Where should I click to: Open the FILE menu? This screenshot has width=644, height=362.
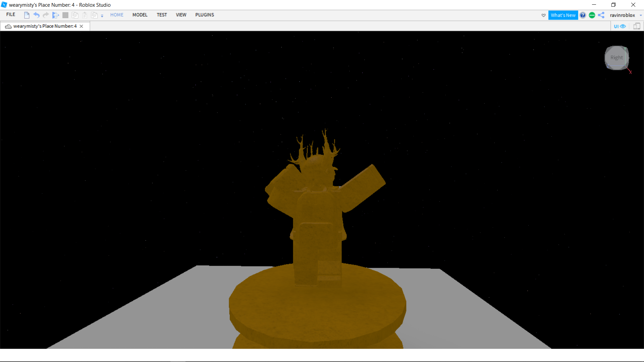coord(11,15)
